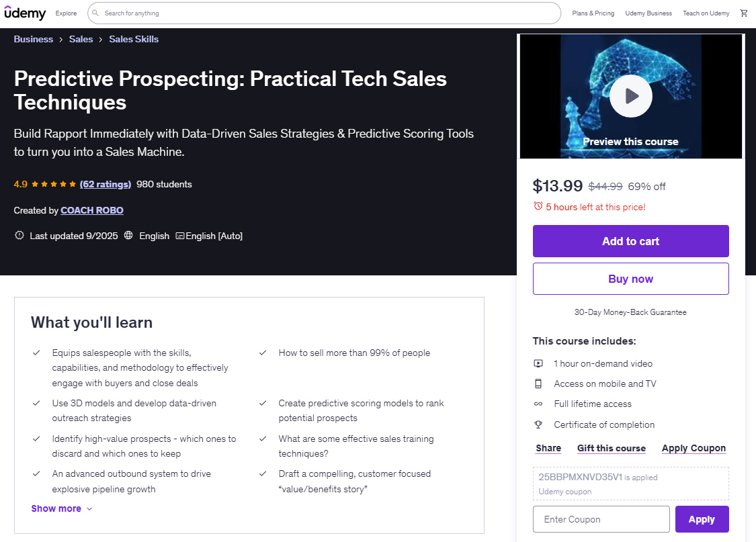Click the alarm clock icon

(x=538, y=206)
